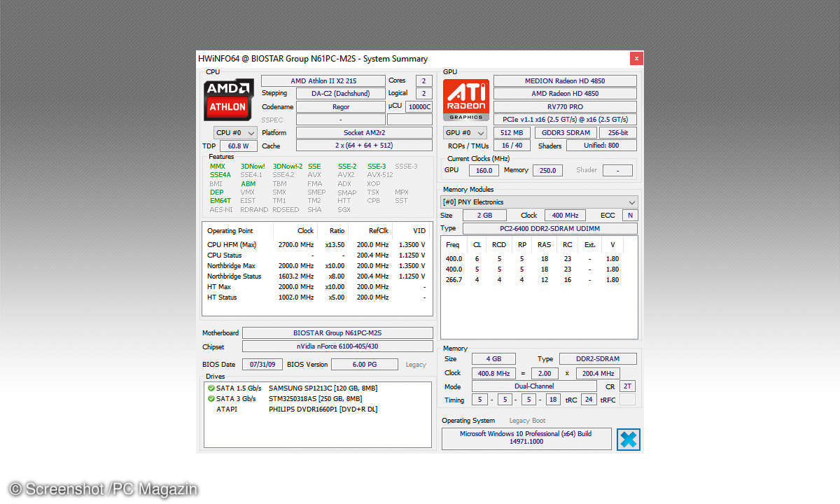Click the 512 MB video memory field
The height and width of the screenshot is (504, 840).
click(512, 132)
